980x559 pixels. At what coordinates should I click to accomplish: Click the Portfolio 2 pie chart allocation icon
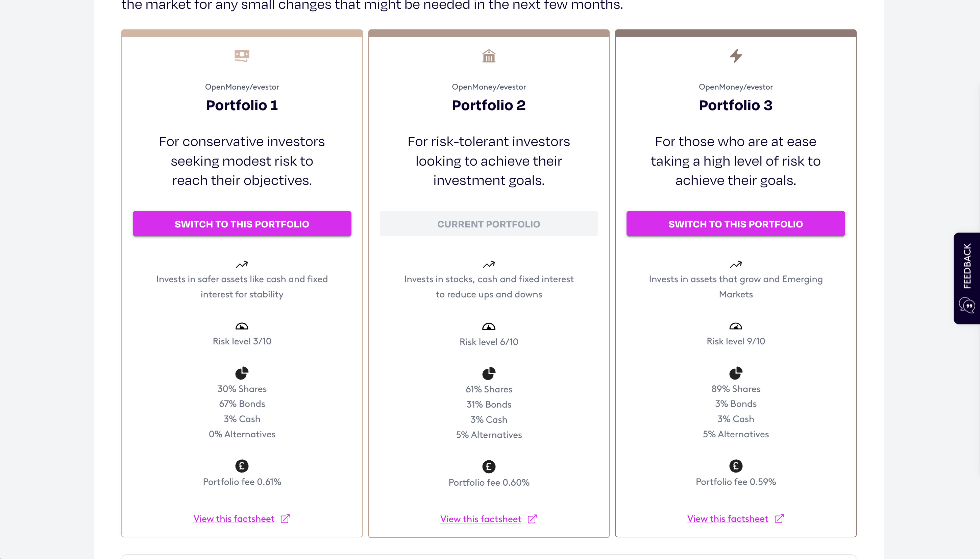[489, 373]
